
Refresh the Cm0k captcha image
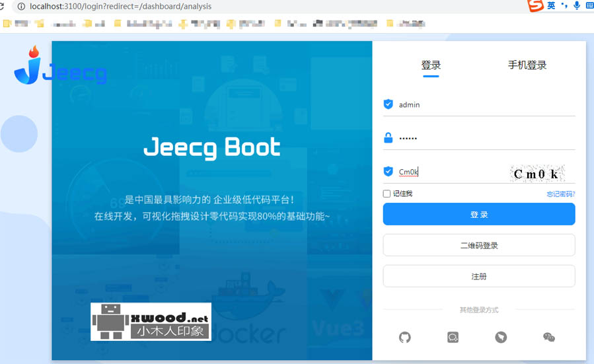coord(537,174)
